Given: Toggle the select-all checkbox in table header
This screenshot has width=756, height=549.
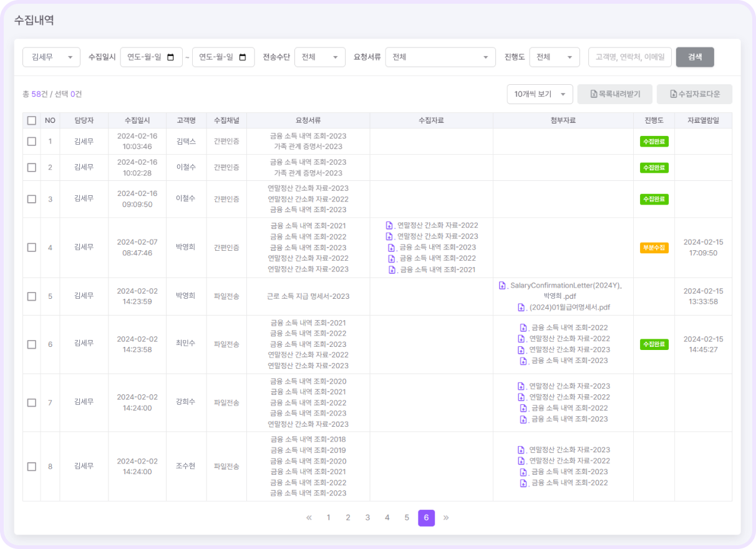Looking at the screenshot, I should point(32,120).
